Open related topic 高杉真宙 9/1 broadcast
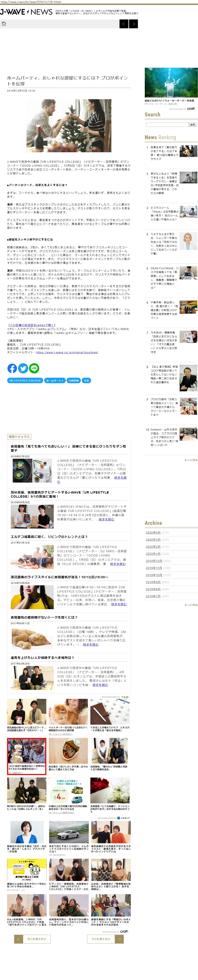Image resolution: width=198 pixels, height=980 pixels. click(x=60, y=494)
